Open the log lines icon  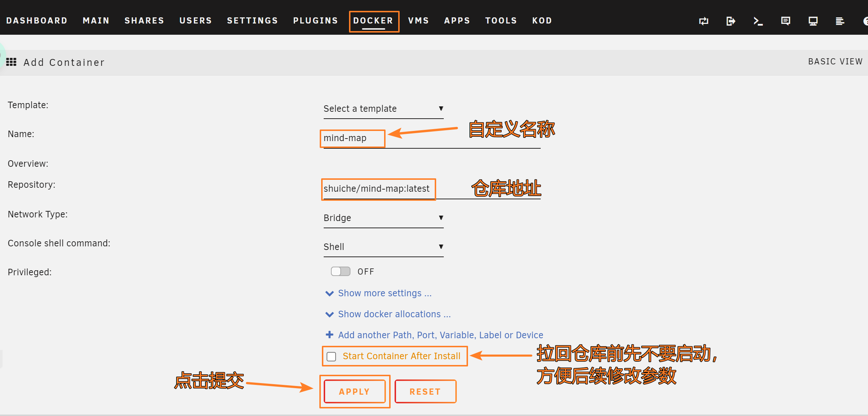click(840, 21)
